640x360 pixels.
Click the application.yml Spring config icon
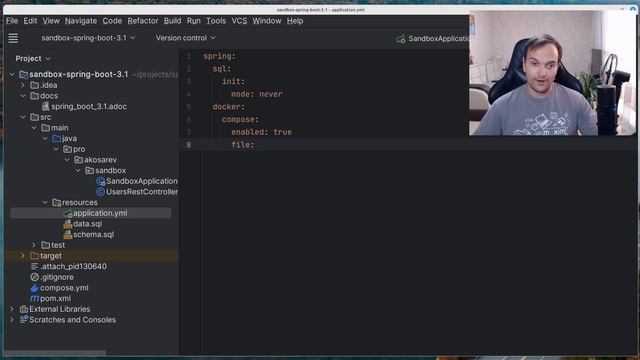click(68, 213)
